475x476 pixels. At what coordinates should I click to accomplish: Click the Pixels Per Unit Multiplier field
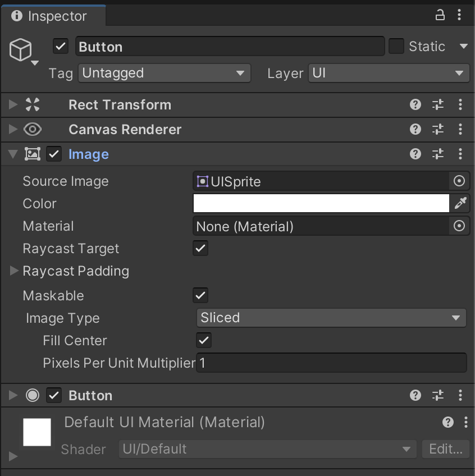[331, 363]
